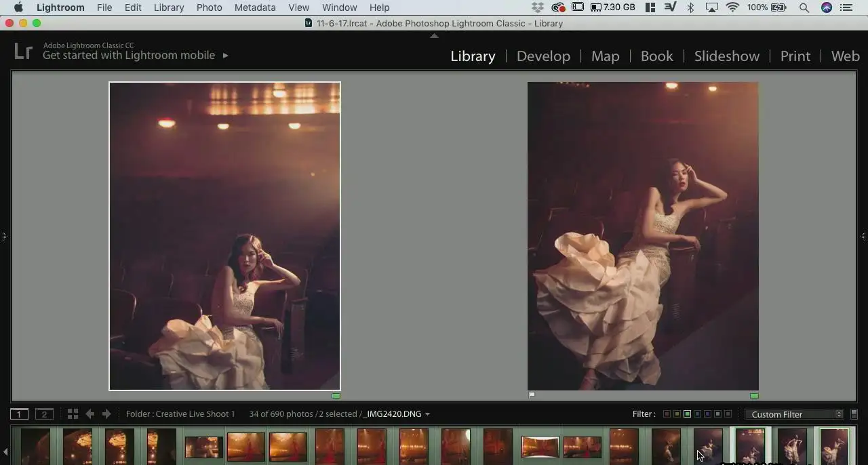The height and width of the screenshot is (465, 868).
Task: Toggle the red label filter
Action: (667, 414)
